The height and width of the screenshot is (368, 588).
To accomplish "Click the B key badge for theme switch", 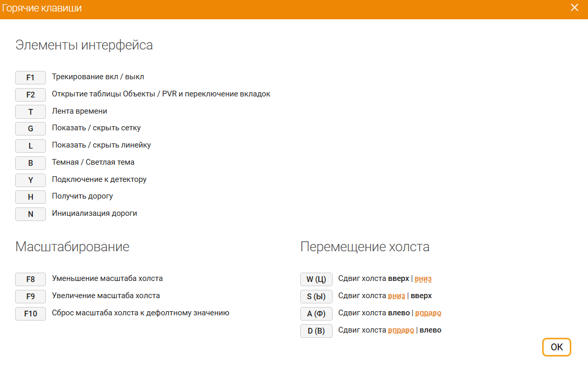I will coord(30,163).
